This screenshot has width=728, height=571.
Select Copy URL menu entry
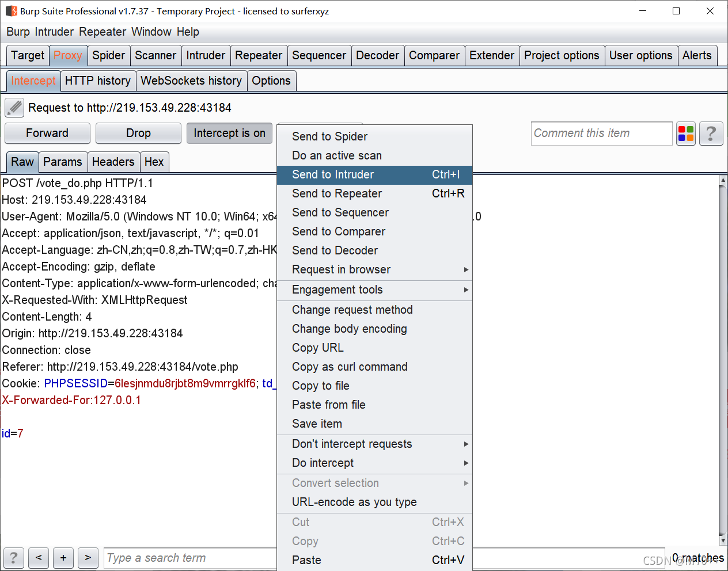click(x=374, y=348)
